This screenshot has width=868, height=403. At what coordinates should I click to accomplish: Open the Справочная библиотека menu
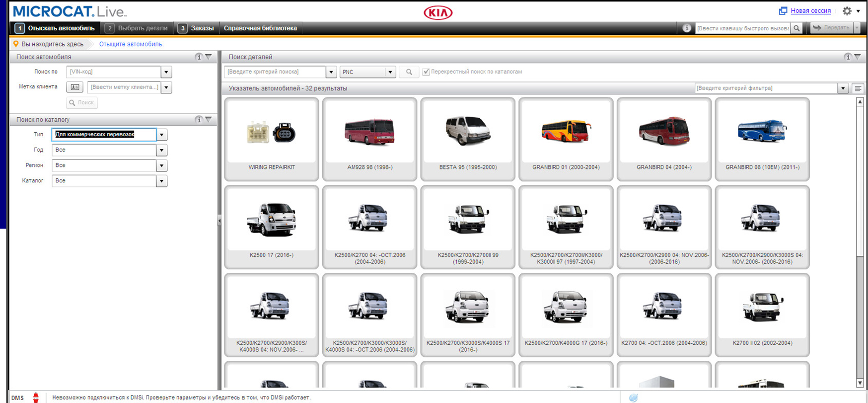click(260, 28)
